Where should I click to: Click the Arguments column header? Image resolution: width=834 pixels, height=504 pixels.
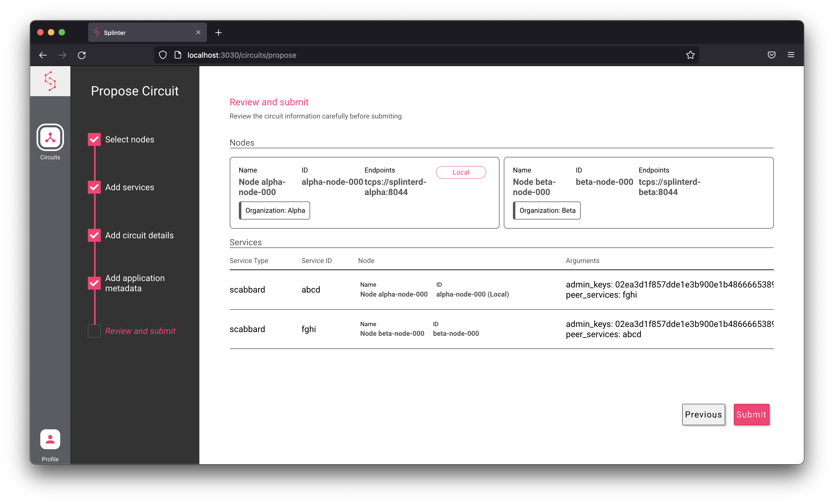(583, 261)
